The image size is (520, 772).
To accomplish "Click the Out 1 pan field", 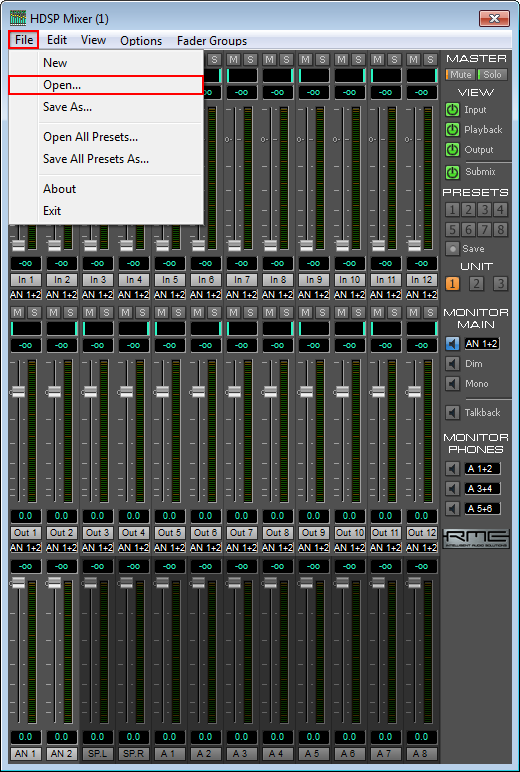I will click(x=26, y=328).
